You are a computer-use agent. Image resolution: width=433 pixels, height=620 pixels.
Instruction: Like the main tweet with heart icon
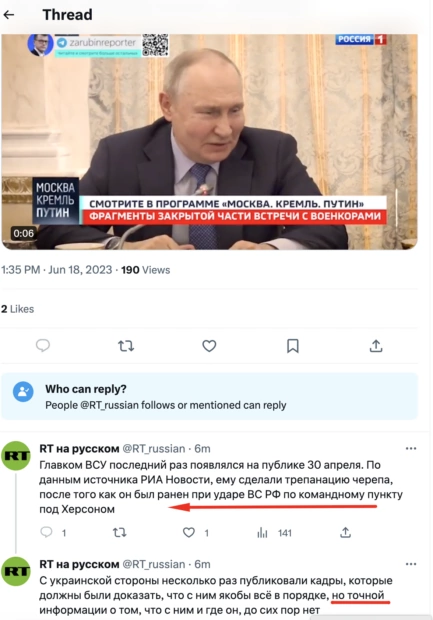click(x=209, y=346)
